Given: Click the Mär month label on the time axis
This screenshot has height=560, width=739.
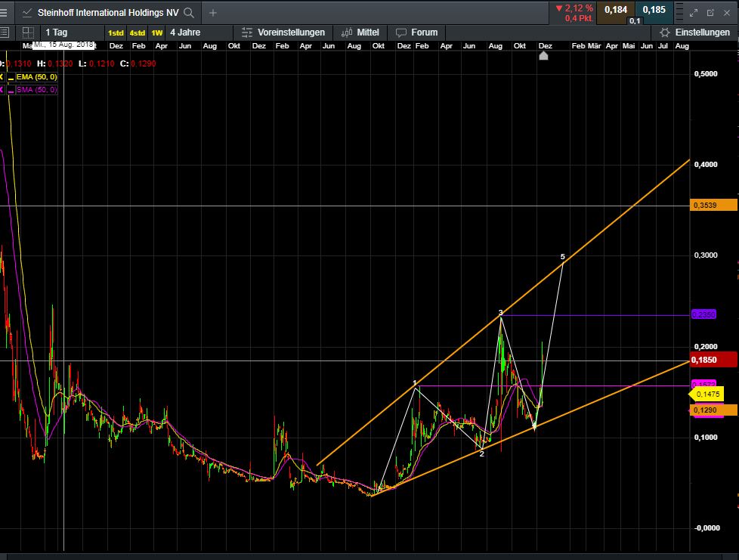Looking at the screenshot, I should [x=595, y=46].
